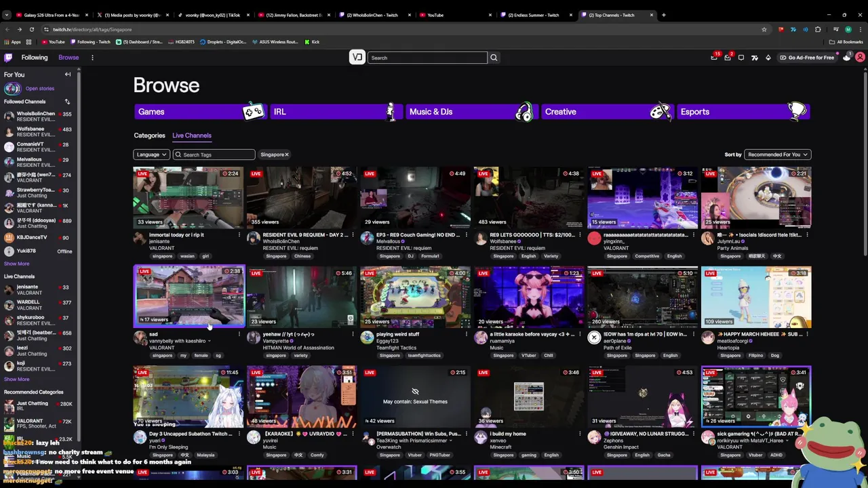Click the Esports category banner

coord(743,112)
